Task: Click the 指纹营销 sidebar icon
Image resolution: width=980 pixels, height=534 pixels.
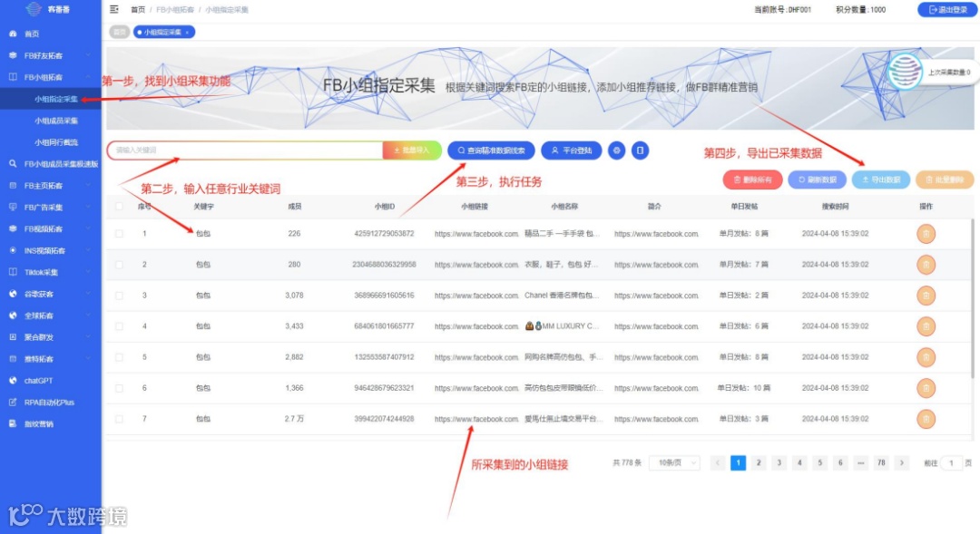Action: coord(13,423)
